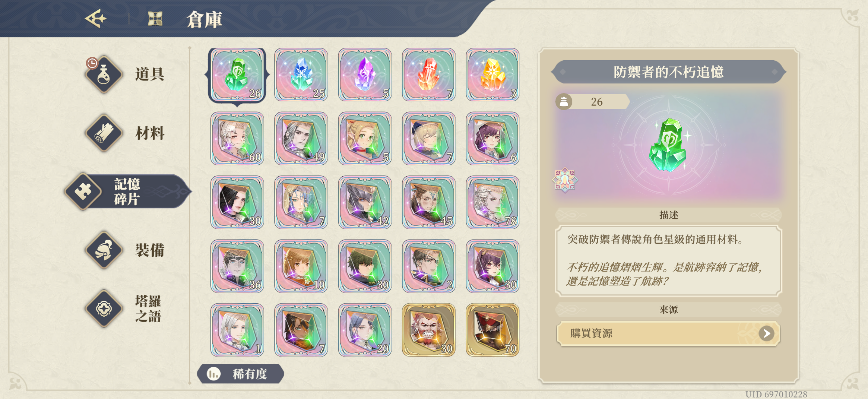
Task: Select the green defender crystal with 26
Action: click(237, 75)
